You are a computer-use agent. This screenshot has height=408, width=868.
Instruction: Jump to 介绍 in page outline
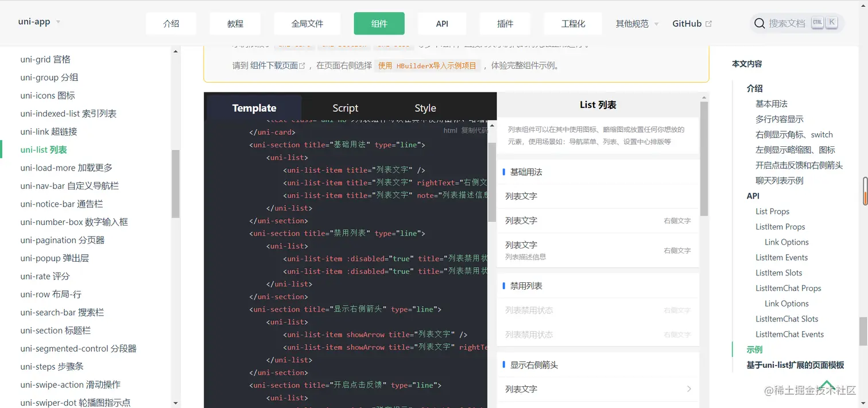[754, 88]
